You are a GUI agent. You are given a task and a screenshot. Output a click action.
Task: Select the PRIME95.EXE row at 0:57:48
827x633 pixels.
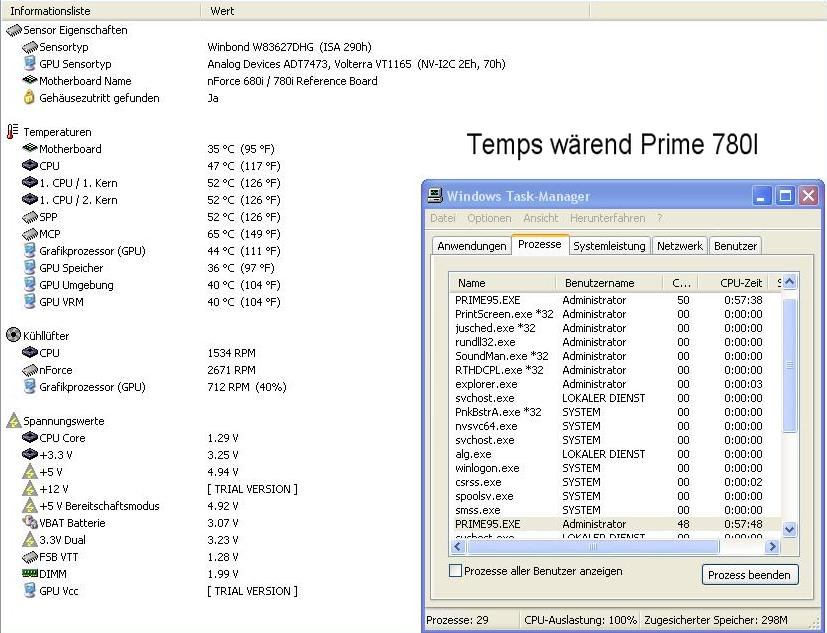[x=615, y=524]
